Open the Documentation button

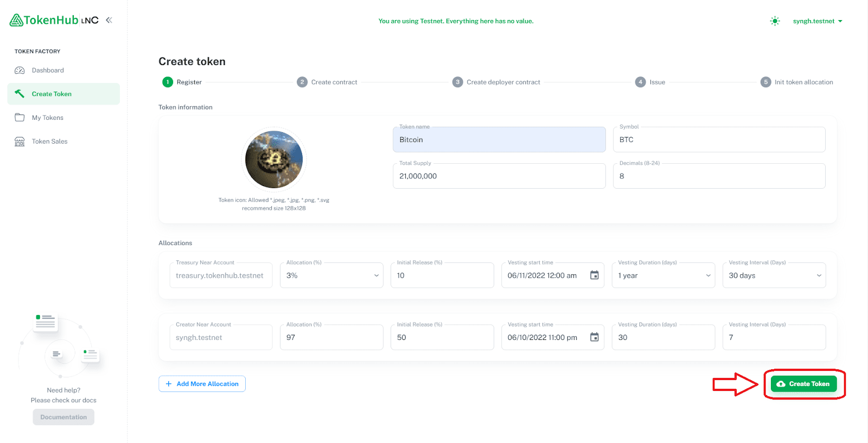[63, 417]
